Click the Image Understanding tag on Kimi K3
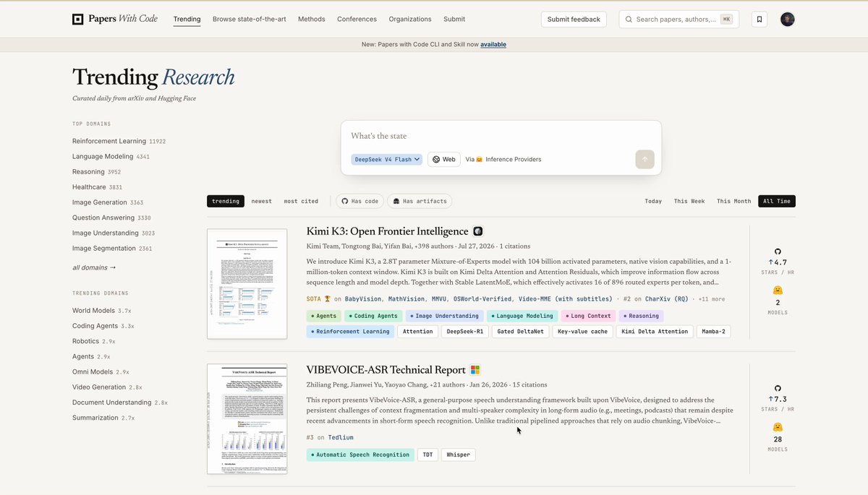The width and height of the screenshot is (868, 495). [445, 316]
